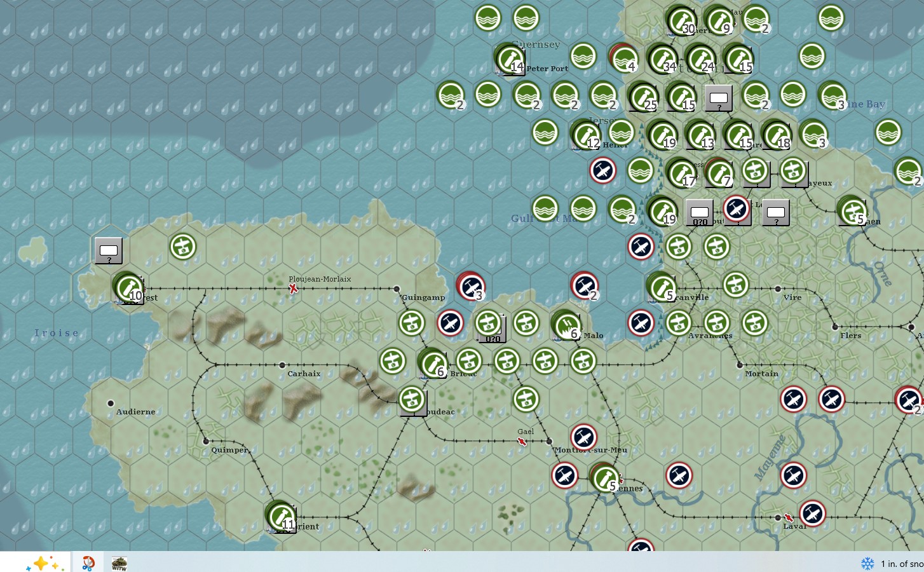The width and height of the screenshot is (924, 572).
Task: Select the artillery unit at Peter Port on Guernsey
Action: pyautogui.click(x=509, y=59)
